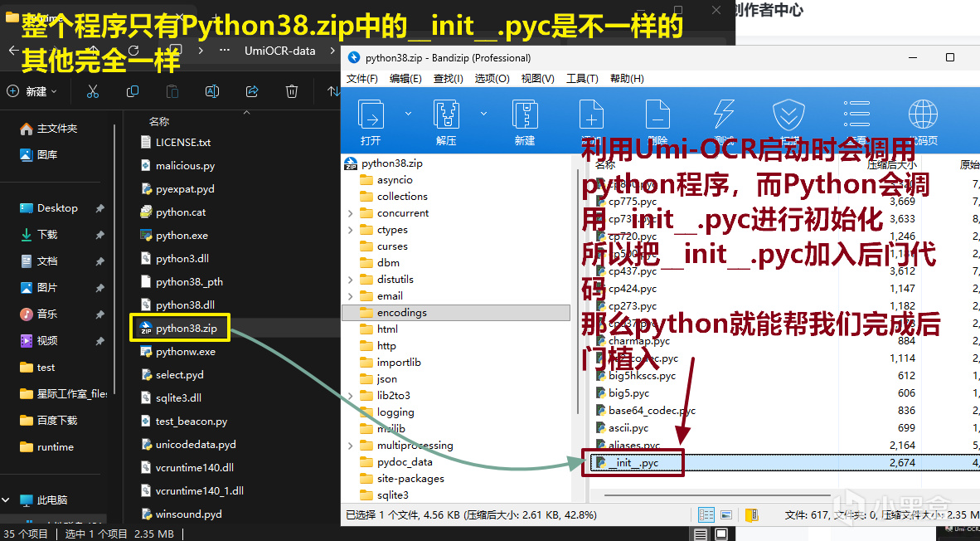
Task: Select the asyncio folder in tree
Action: pyautogui.click(x=386, y=180)
